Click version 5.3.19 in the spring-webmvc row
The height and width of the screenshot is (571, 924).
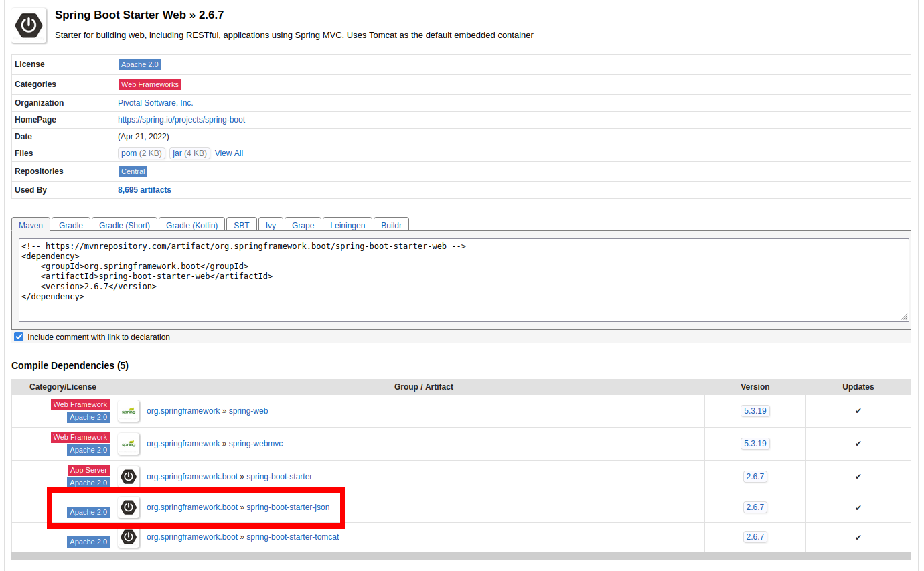tap(755, 444)
